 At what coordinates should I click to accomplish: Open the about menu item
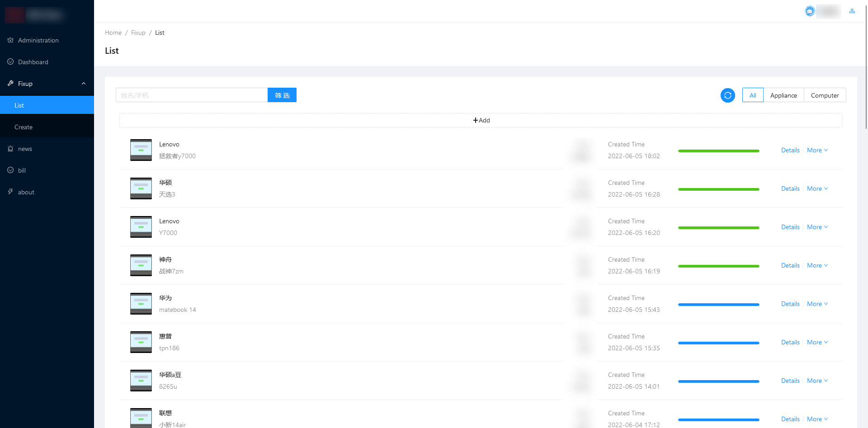click(x=47, y=192)
